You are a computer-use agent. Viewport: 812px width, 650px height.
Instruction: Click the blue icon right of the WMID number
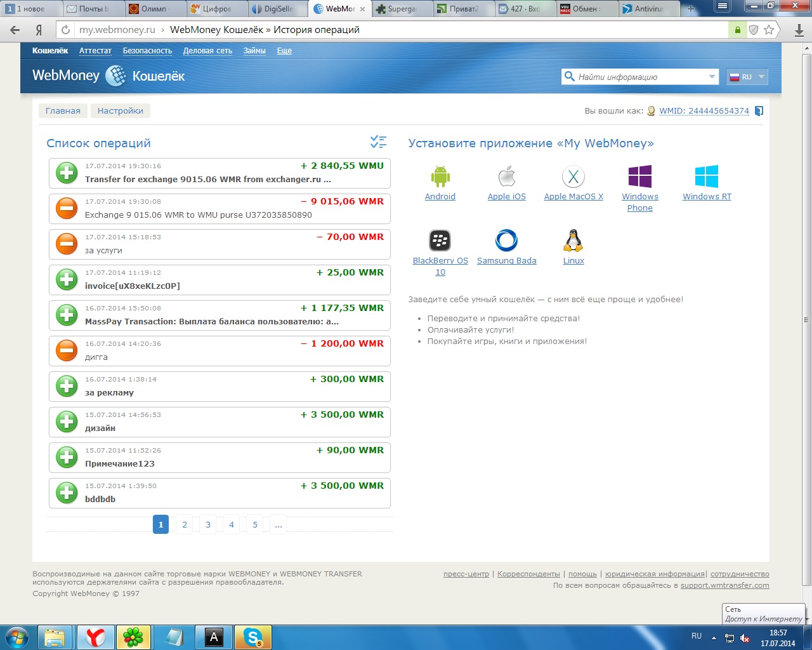pos(759,111)
